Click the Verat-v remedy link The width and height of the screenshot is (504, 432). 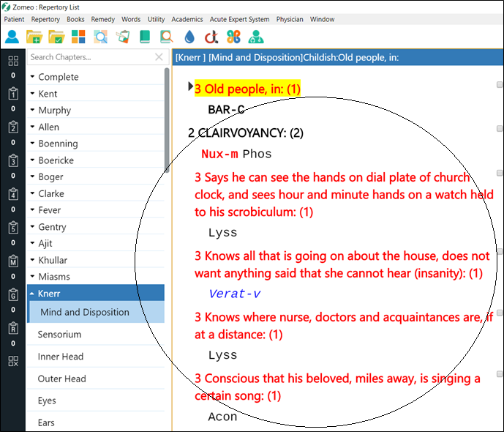(234, 294)
